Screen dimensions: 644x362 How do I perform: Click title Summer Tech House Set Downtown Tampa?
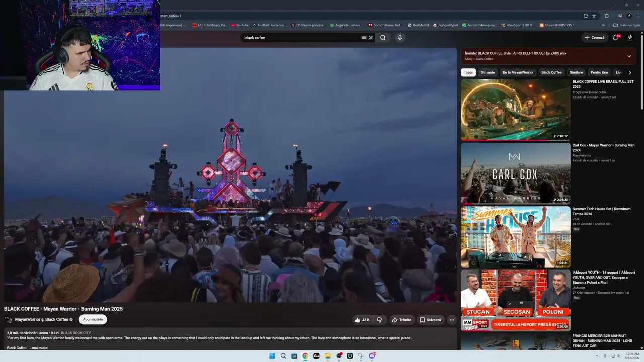[601, 211]
